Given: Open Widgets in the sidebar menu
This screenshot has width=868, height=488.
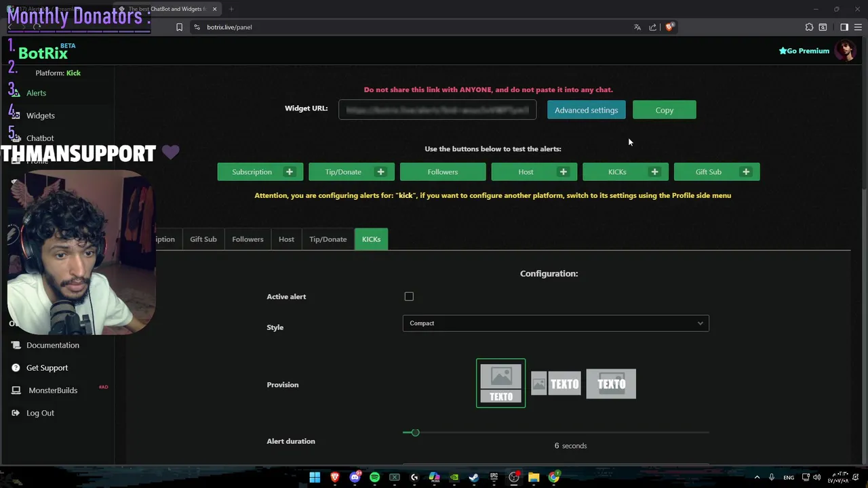Looking at the screenshot, I should 41,115.
